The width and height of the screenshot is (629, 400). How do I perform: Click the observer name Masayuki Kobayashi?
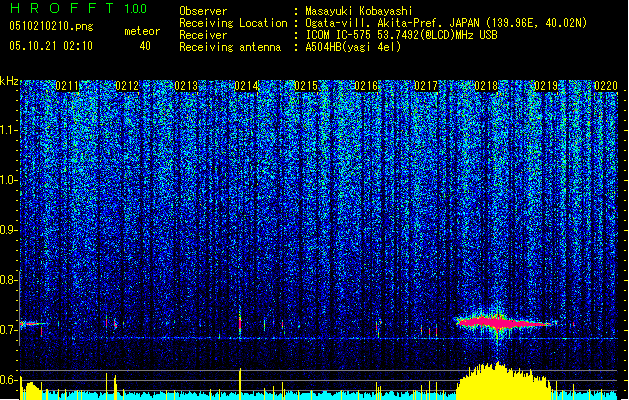click(358, 11)
